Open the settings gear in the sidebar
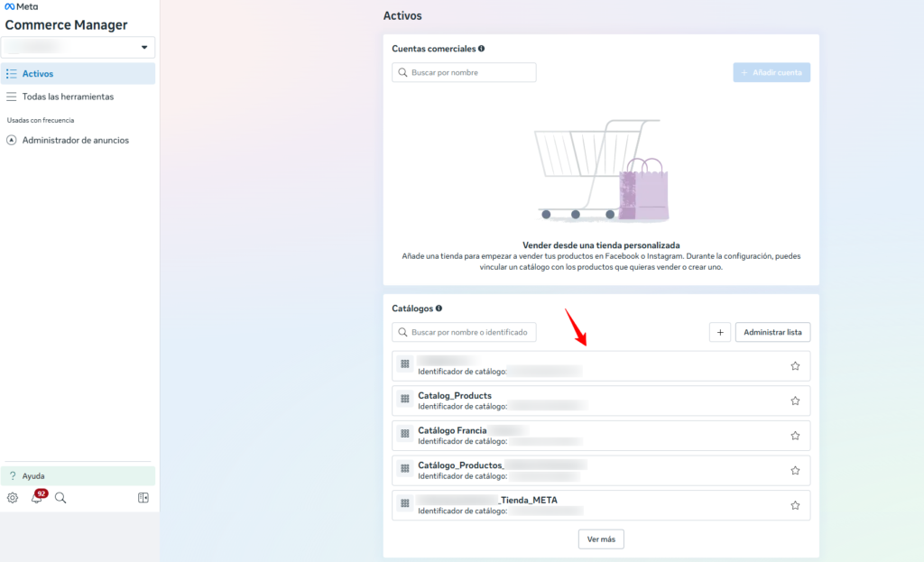924x562 pixels. [x=13, y=498]
